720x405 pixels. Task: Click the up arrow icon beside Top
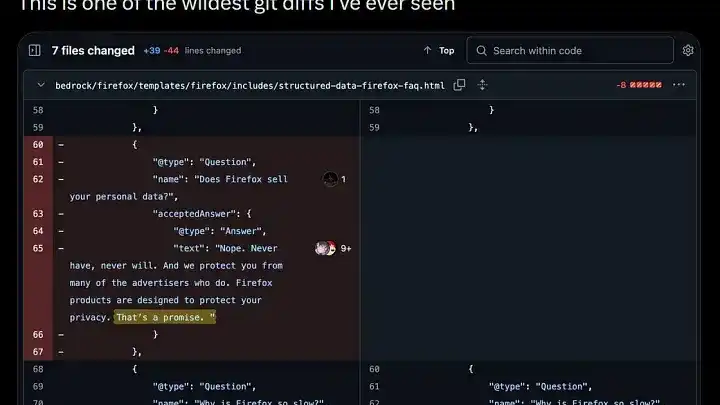[428, 50]
